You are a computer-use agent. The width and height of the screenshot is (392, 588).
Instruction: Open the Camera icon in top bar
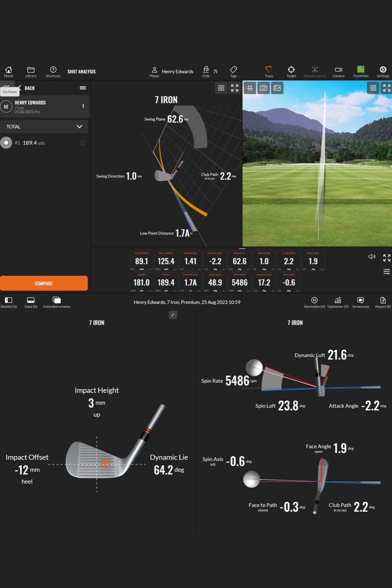[338, 72]
